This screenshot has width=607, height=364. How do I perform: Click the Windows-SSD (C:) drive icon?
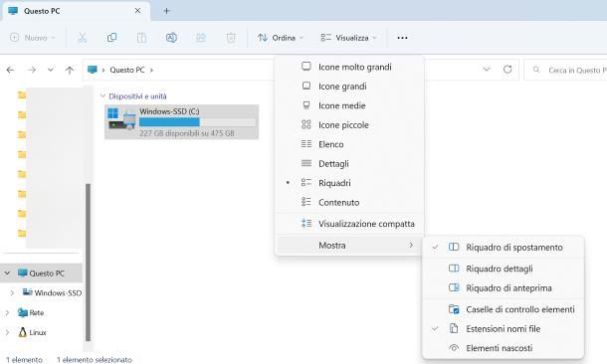click(x=121, y=119)
